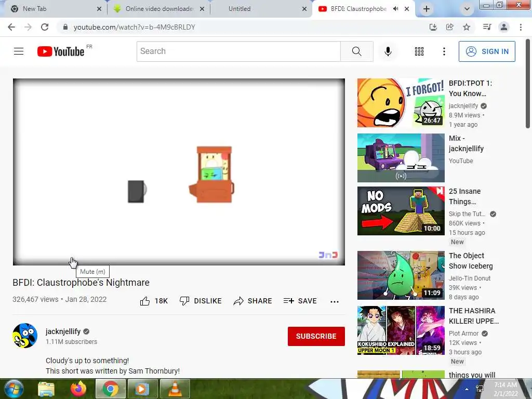
Task: Open Plot Armor channel name
Action: (464, 334)
